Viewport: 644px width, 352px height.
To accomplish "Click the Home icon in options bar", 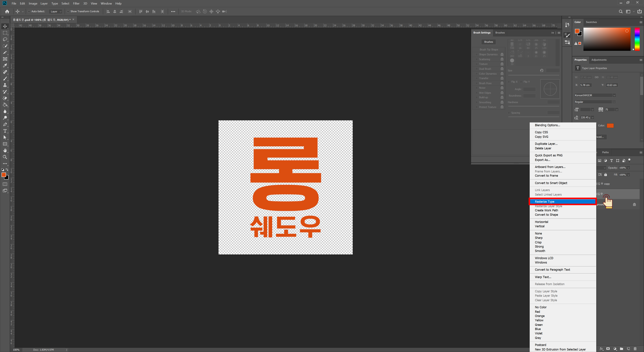I will [x=7, y=12].
